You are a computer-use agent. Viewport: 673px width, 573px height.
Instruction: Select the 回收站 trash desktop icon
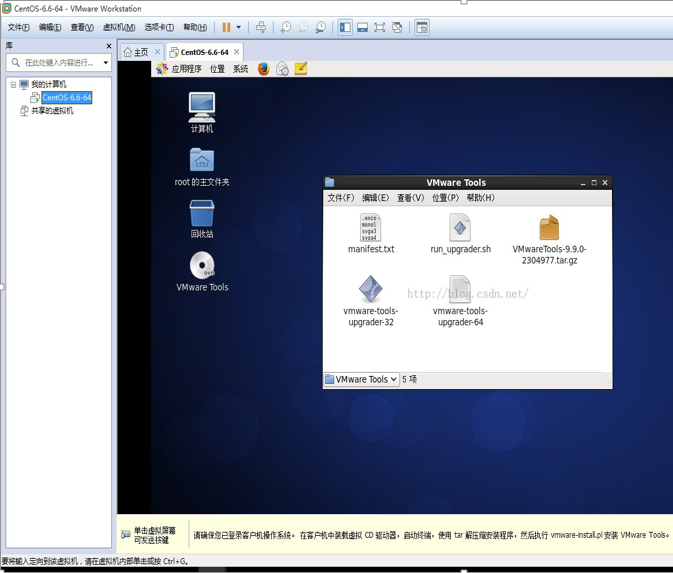[202, 219]
